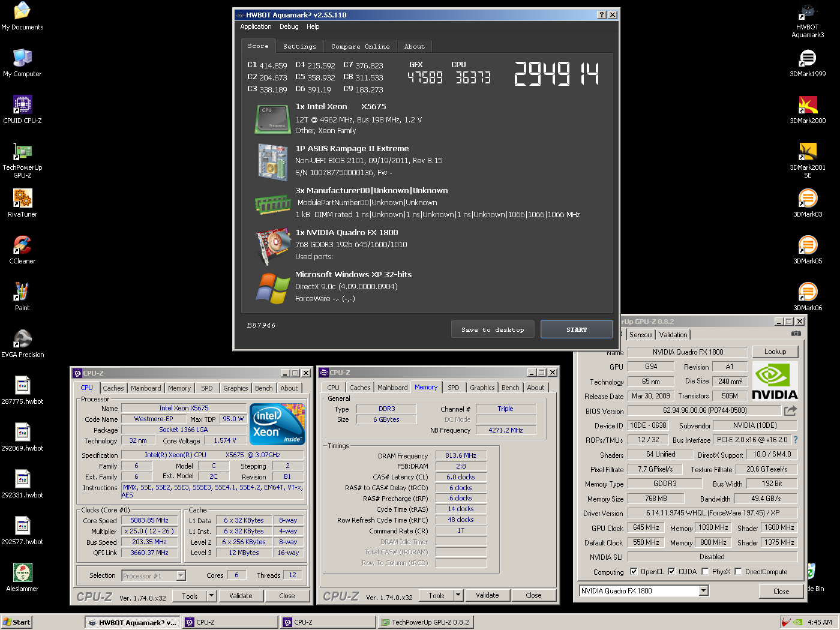Switch to TechPowerUp GPU-Z in the taskbar
The width and height of the screenshot is (840, 630).
pos(426,622)
